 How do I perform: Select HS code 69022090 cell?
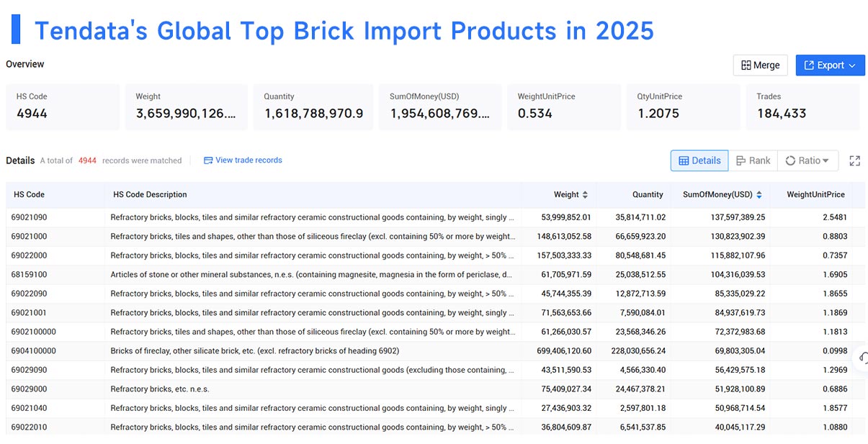click(29, 294)
